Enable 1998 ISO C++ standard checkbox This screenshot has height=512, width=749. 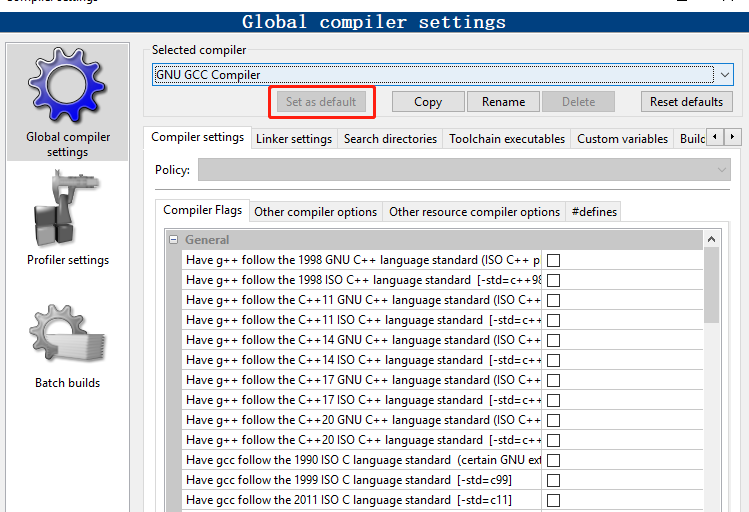click(553, 280)
